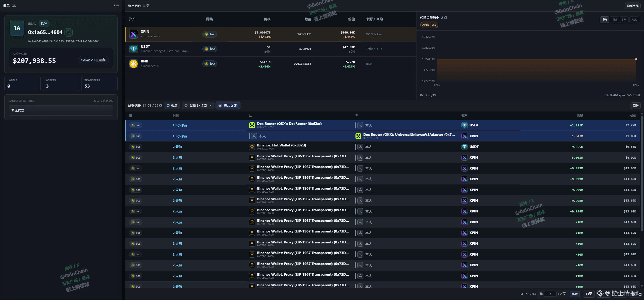Click the page number input field
This screenshot has width=644, height=300.
pos(550,294)
